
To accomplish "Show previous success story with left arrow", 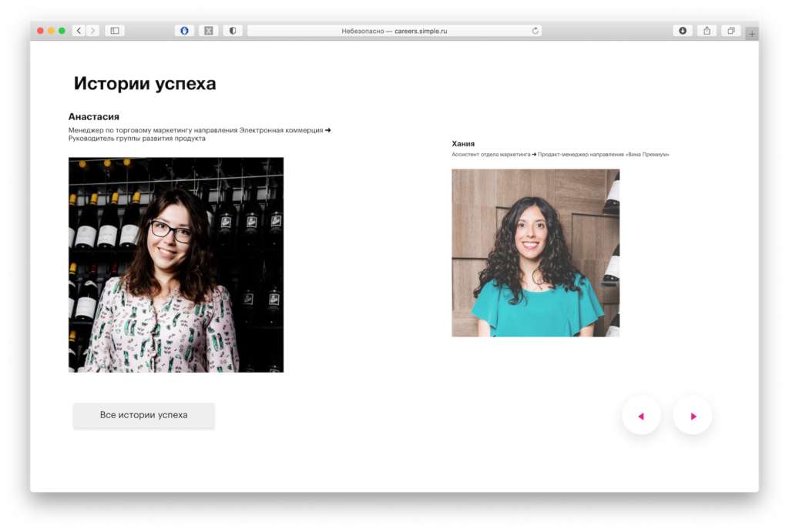I will 641,416.
